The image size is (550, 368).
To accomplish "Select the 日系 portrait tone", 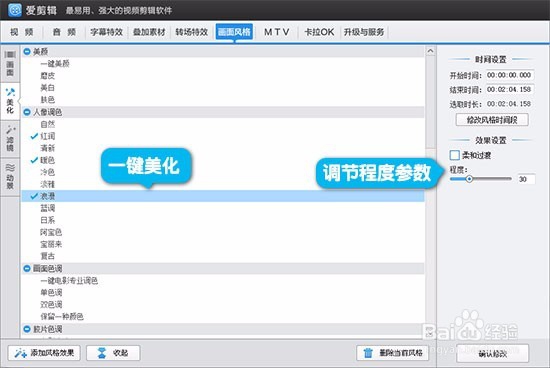I will (48, 220).
